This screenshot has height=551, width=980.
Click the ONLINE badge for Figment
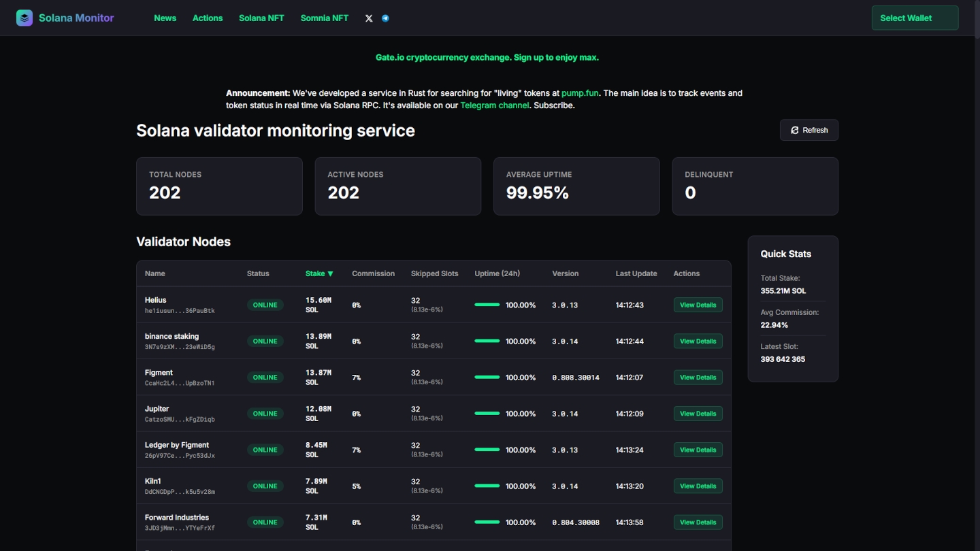coord(265,378)
